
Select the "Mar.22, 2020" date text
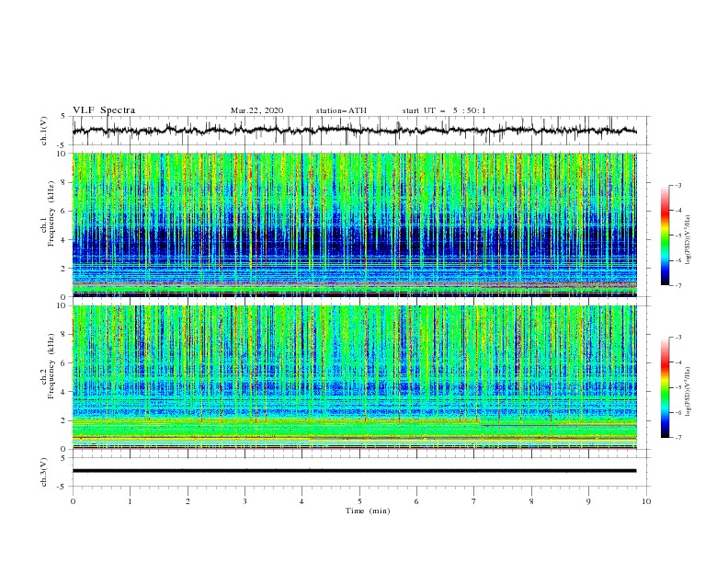coord(256,110)
